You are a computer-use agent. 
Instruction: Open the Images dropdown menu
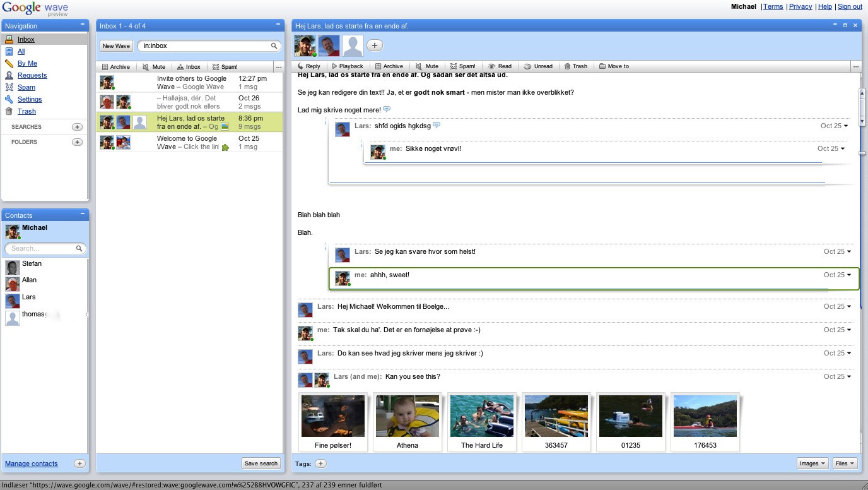[x=812, y=463]
